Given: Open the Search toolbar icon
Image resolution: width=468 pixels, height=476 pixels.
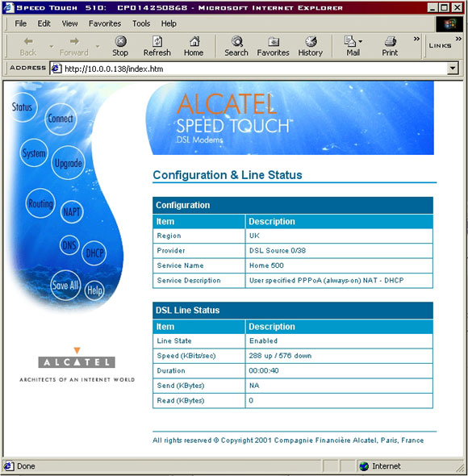Looking at the screenshot, I should tap(236, 41).
